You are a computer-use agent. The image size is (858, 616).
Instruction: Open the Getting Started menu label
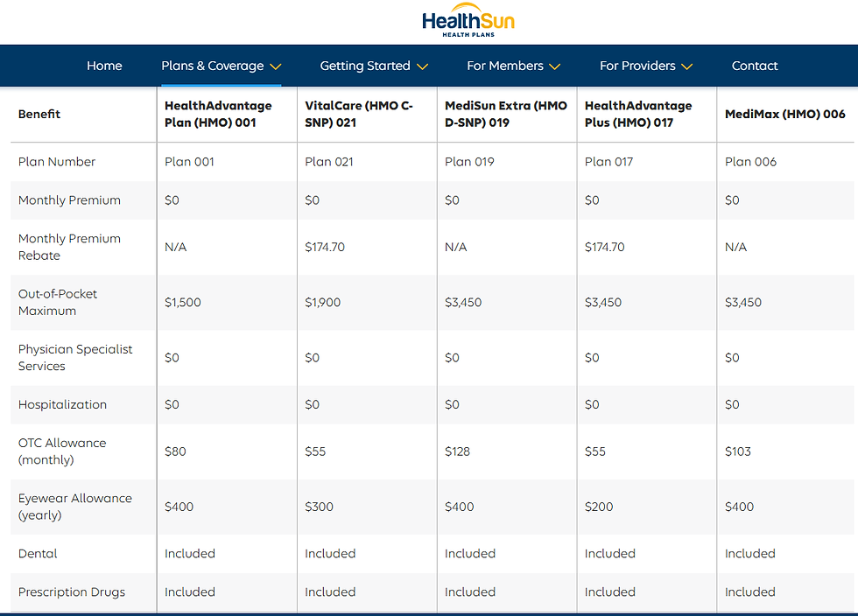click(364, 66)
